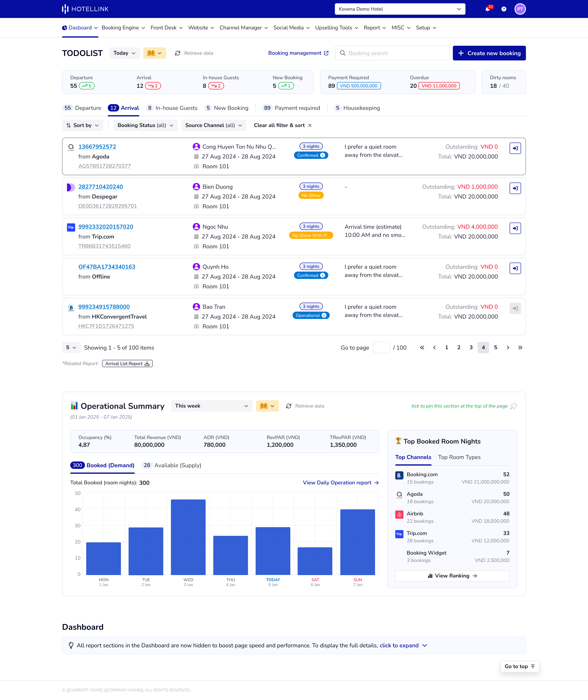Image resolution: width=588 pixels, height=700 pixels.
Task: Expand the Booking Status filter
Action: pos(145,125)
